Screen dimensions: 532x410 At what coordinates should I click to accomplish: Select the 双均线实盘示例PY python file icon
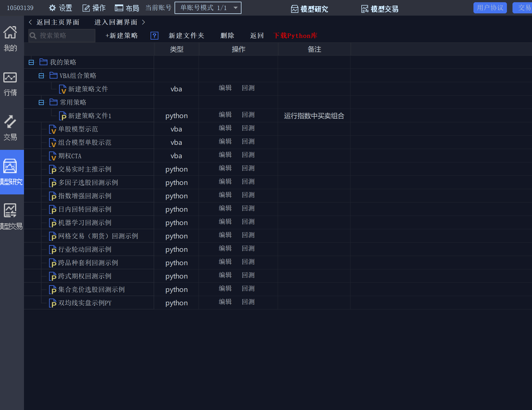[52, 303]
